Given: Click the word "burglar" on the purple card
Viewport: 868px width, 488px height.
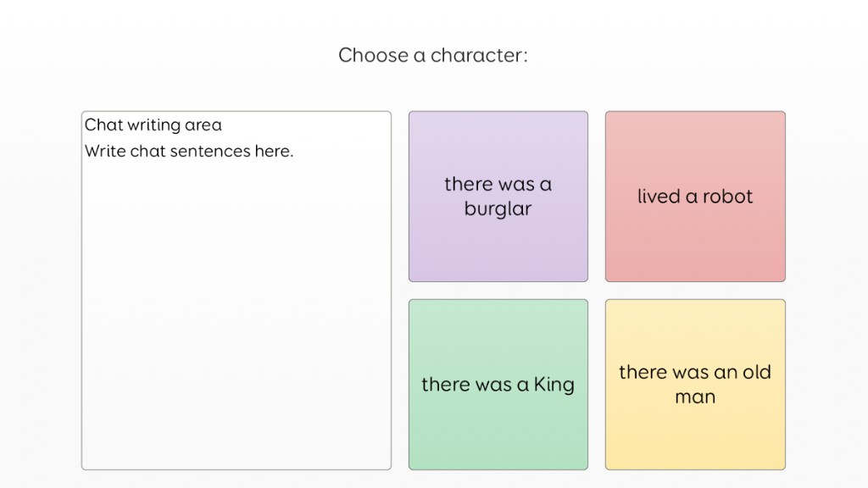Looking at the screenshot, I should (x=498, y=209).
